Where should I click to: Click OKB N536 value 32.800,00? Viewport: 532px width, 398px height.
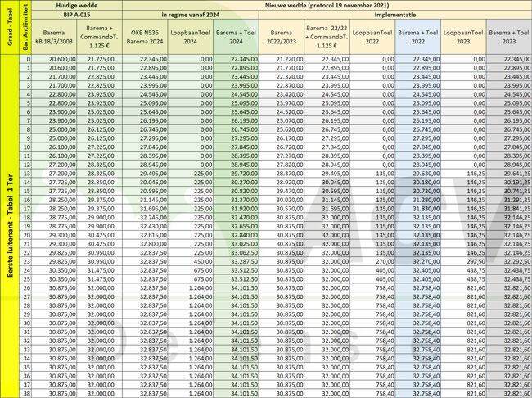coord(154,244)
